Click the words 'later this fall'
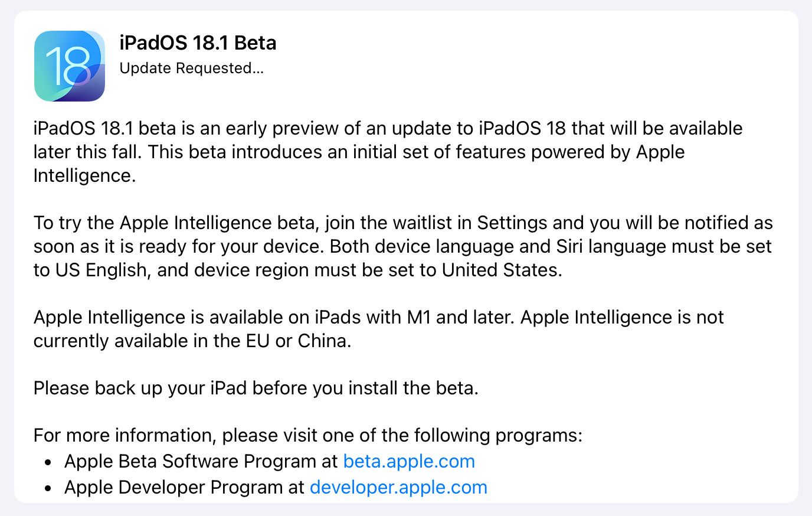Screen dimensions: 812x516 (87, 152)
